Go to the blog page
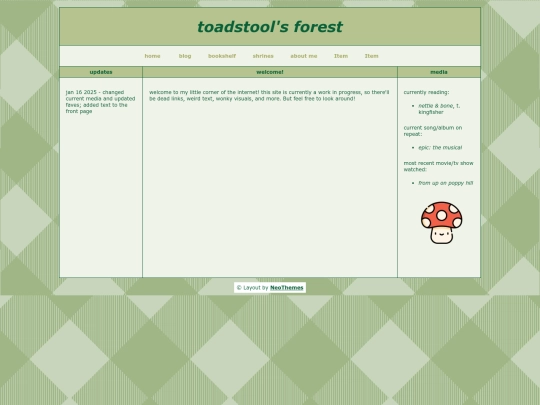The height and width of the screenshot is (405, 540). (x=185, y=56)
